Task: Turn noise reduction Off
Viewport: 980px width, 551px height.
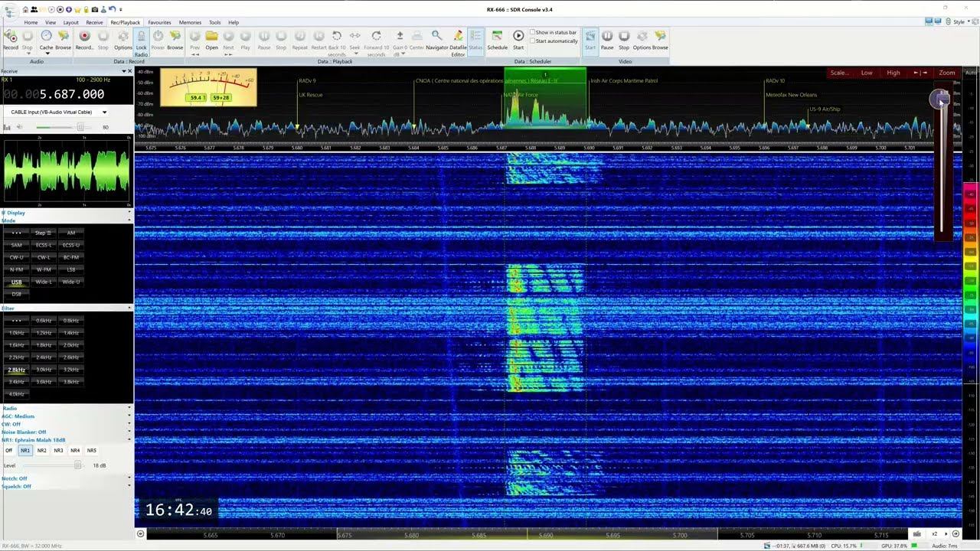Action: pyautogui.click(x=9, y=451)
